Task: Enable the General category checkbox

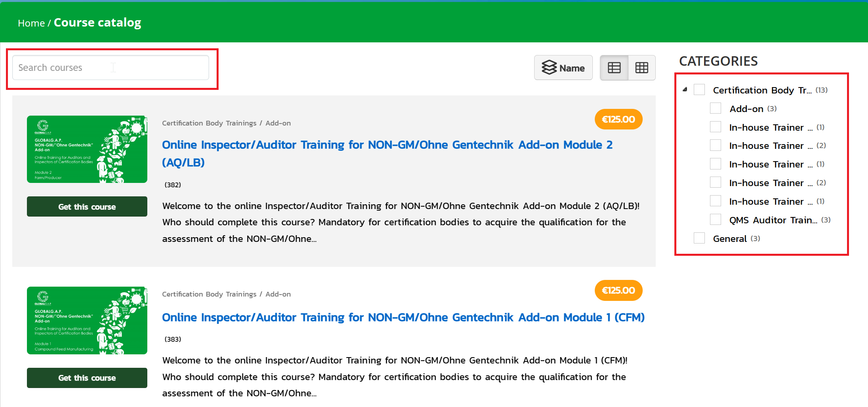Action: tap(699, 238)
